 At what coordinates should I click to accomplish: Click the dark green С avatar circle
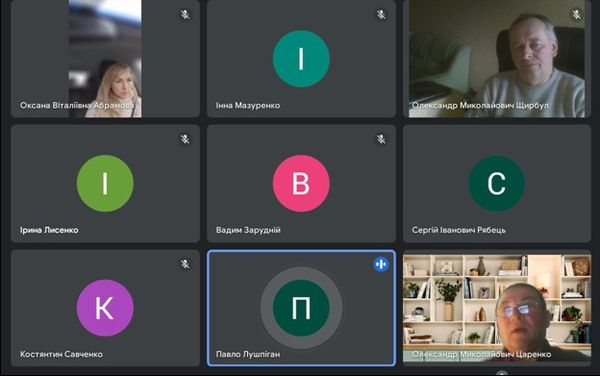tap(497, 183)
